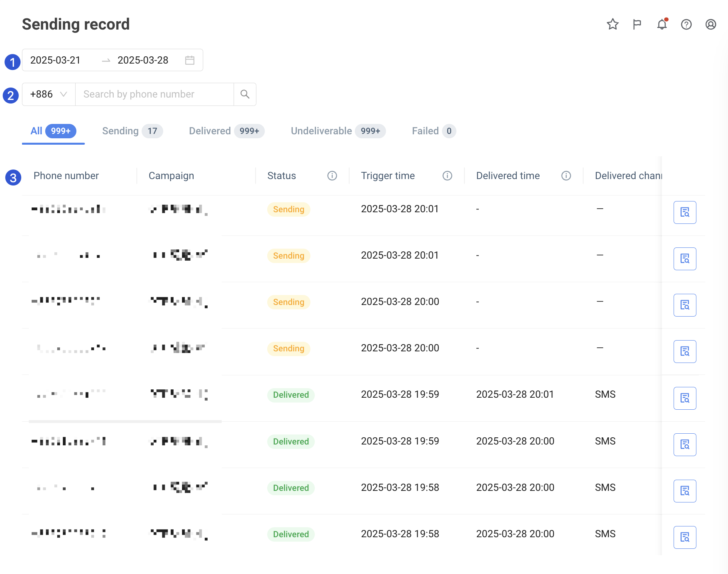Click delivered time 2025-03-28 20:01 cell
The height and width of the screenshot is (574, 728).
515,395
